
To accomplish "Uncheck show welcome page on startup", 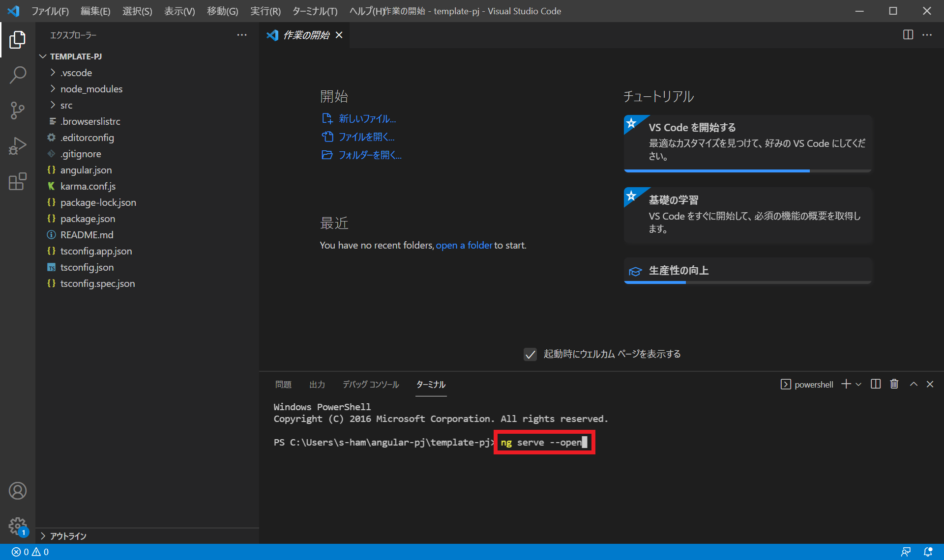I will [530, 354].
